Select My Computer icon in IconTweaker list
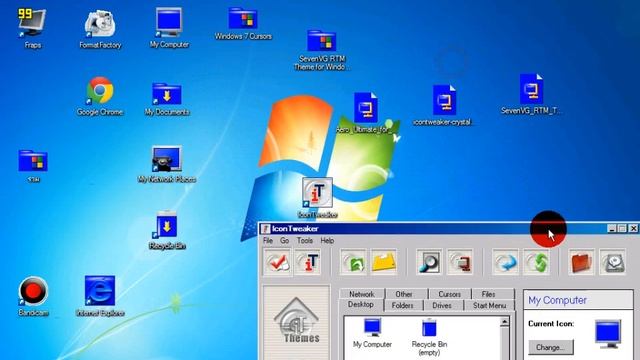 (x=372, y=333)
